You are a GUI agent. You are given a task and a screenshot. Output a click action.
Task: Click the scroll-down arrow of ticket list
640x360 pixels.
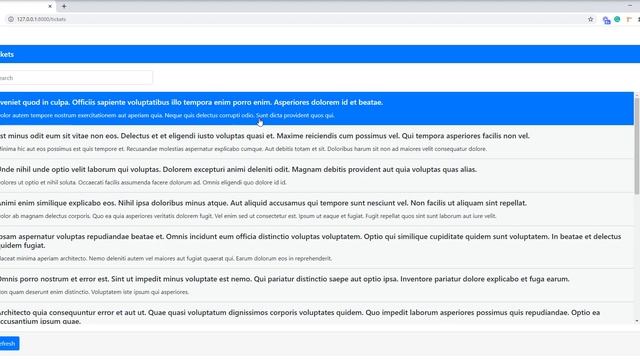(x=637, y=322)
